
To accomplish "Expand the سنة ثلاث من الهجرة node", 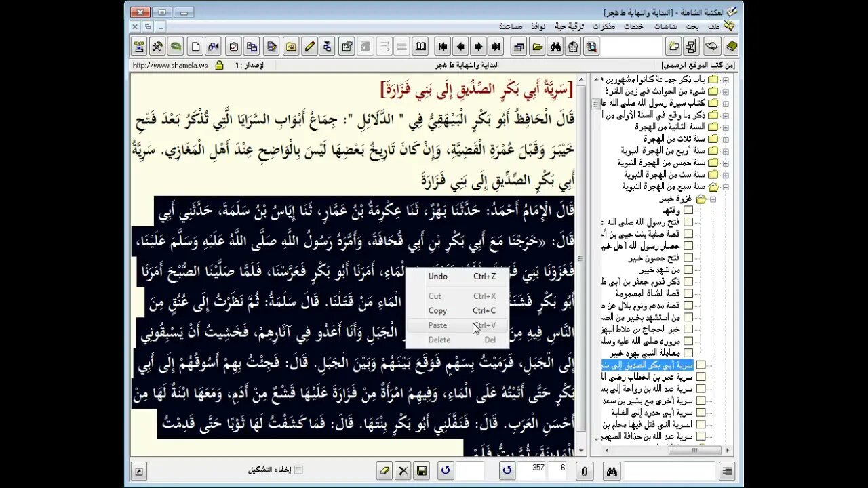I will point(725,139).
